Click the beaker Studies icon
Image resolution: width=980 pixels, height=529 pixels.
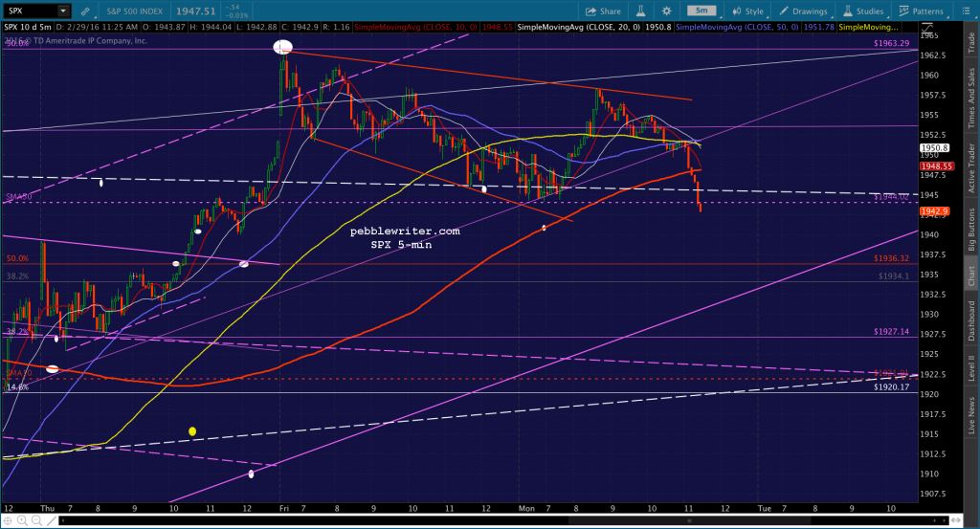(848, 11)
